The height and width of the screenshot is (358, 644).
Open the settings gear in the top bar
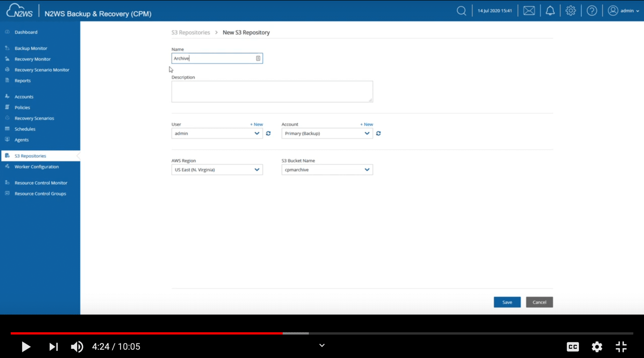570,10
